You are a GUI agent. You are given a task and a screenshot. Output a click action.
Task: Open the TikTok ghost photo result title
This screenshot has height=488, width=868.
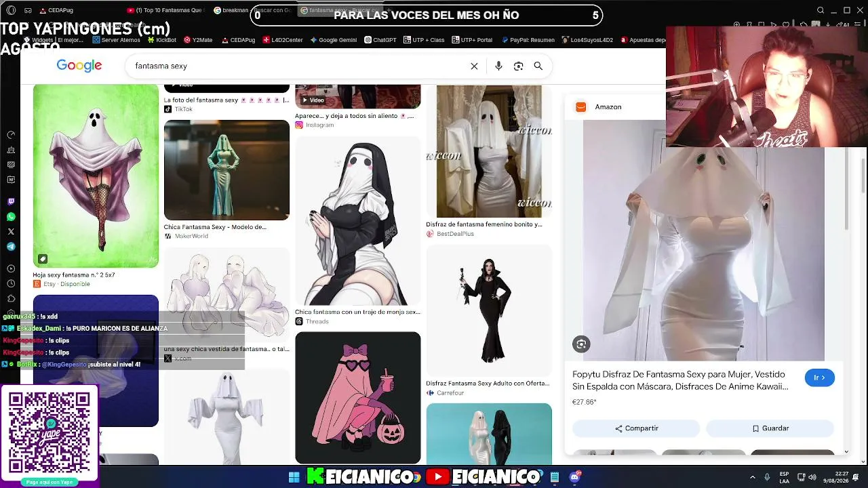coord(226,100)
